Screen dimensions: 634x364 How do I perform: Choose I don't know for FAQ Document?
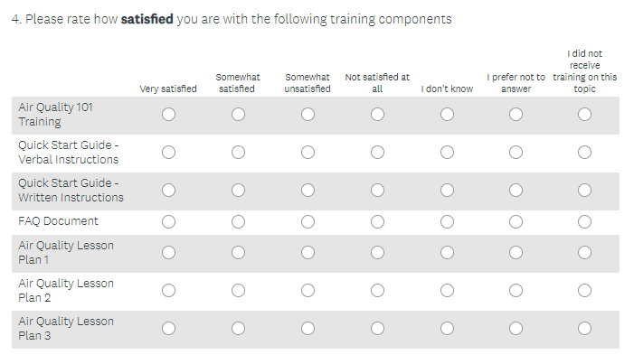[447, 222]
